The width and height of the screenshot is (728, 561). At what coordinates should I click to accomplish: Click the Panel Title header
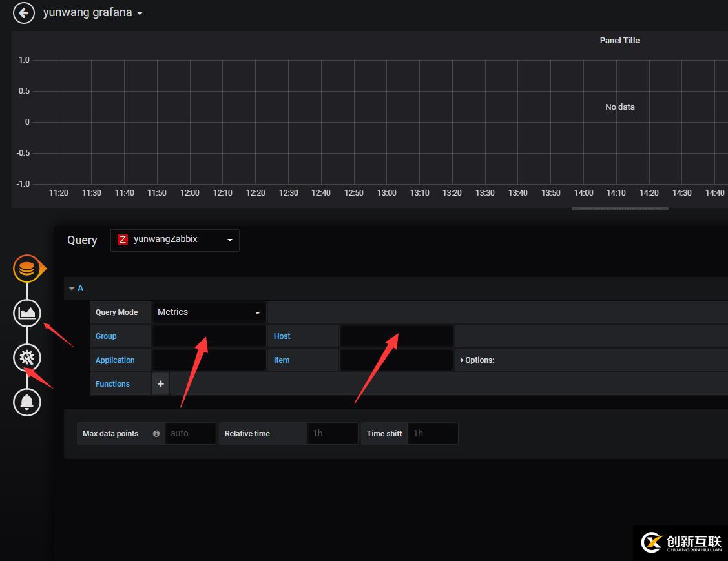click(x=619, y=41)
